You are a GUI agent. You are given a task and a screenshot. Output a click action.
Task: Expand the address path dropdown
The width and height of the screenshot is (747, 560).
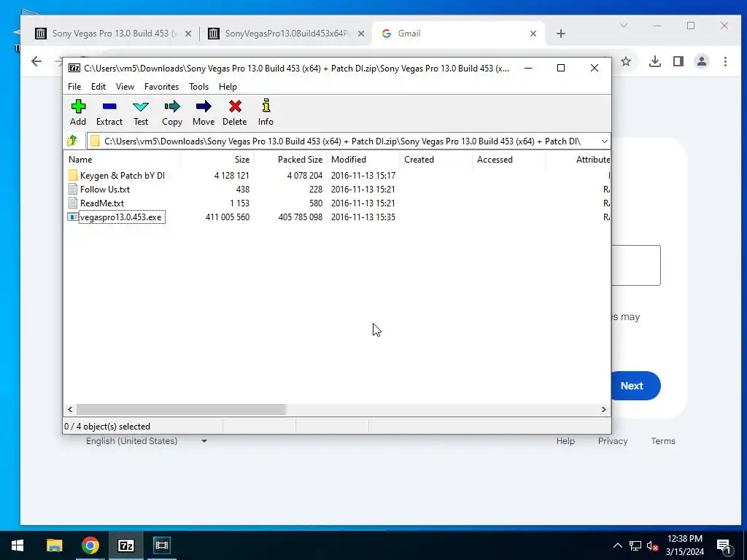pos(604,141)
